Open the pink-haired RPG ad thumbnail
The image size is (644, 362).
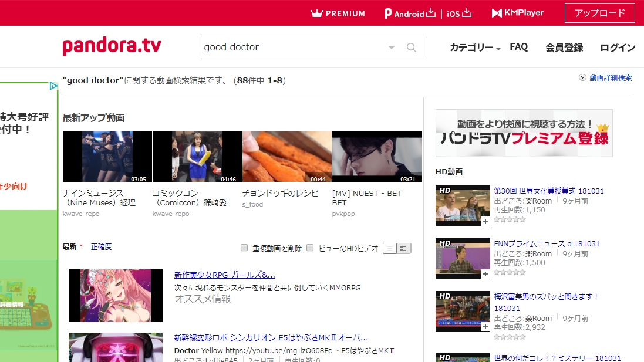point(116,296)
